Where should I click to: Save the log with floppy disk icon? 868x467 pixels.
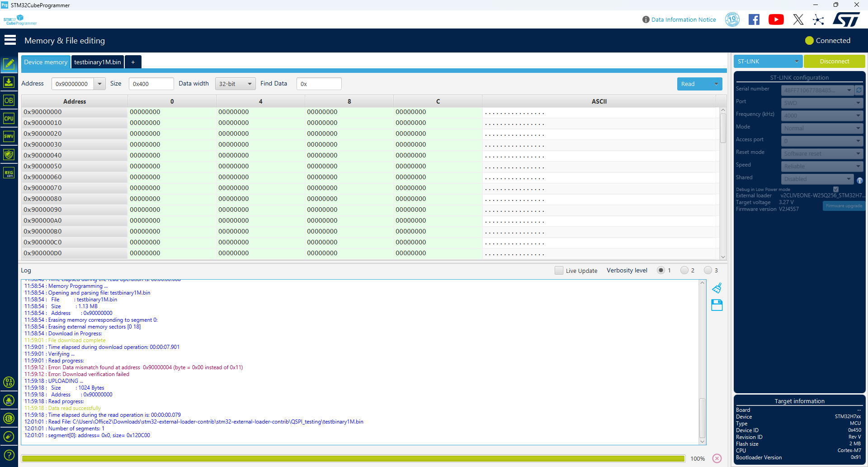point(717,305)
